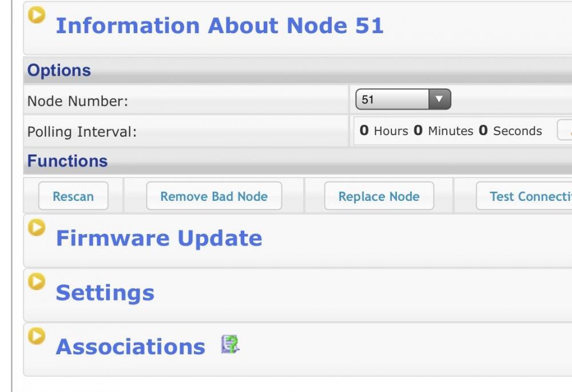Screen dimensions: 572x392
Task: Run the Test Connectivity function
Action: [x=524, y=196]
